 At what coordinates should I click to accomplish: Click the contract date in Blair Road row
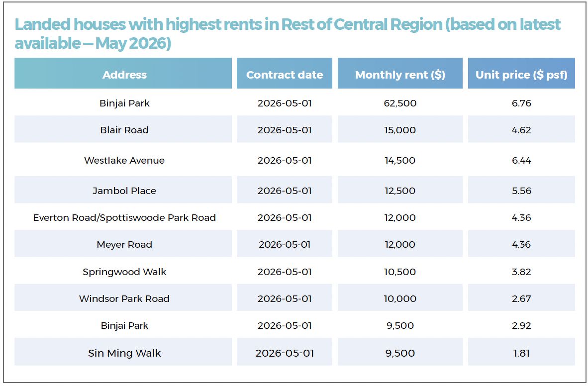(285, 130)
